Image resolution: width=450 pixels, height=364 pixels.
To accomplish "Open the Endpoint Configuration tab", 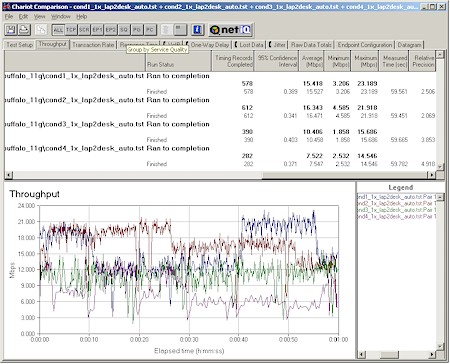I will click(365, 45).
